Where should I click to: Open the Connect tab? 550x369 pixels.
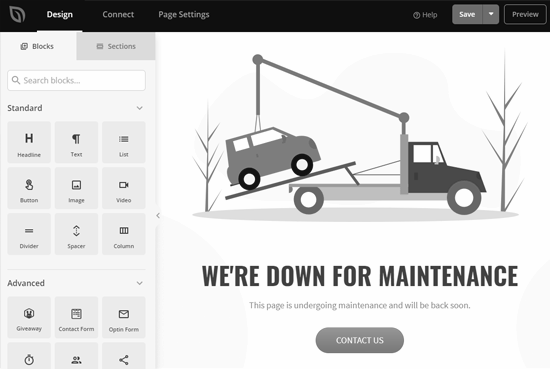[118, 14]
